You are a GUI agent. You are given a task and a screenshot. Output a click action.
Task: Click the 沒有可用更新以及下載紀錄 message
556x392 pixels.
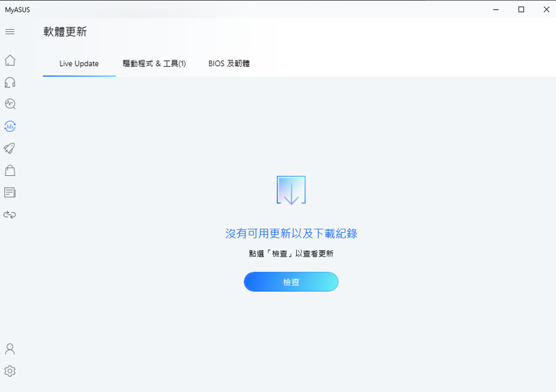point(291,234)
